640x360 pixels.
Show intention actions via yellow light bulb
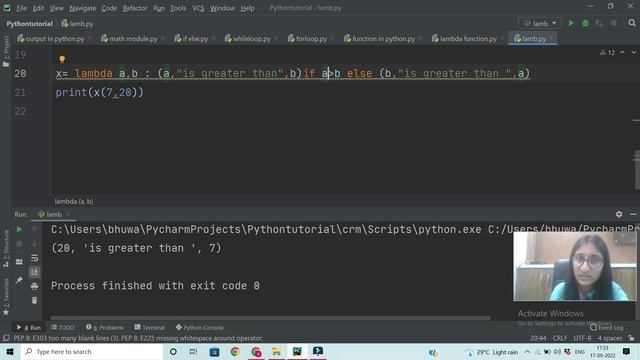(x=62, y=60)
